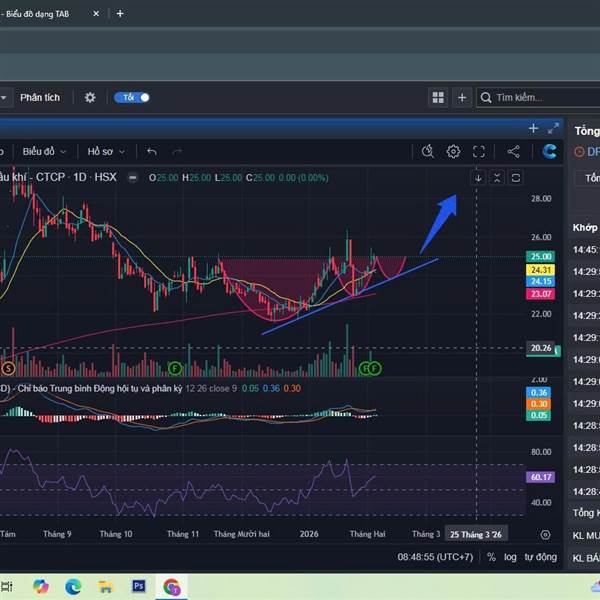The width and height of the screenshot is (600, 600).
Task: Click the chart share icon
Action: pyautogui.click(x=514, y=151)
